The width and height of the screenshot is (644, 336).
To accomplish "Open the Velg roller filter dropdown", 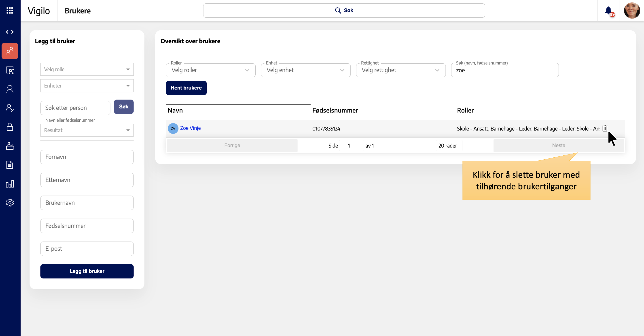I will 210,70.
